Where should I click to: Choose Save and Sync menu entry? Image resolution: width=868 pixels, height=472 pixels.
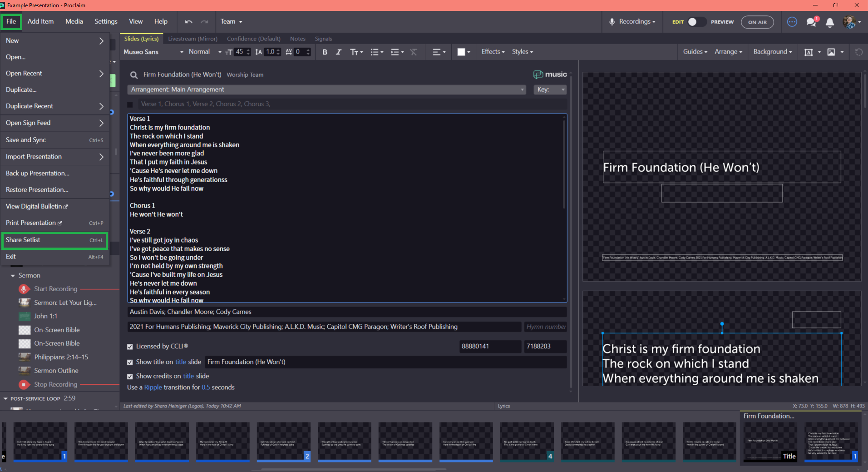(54, 140)
